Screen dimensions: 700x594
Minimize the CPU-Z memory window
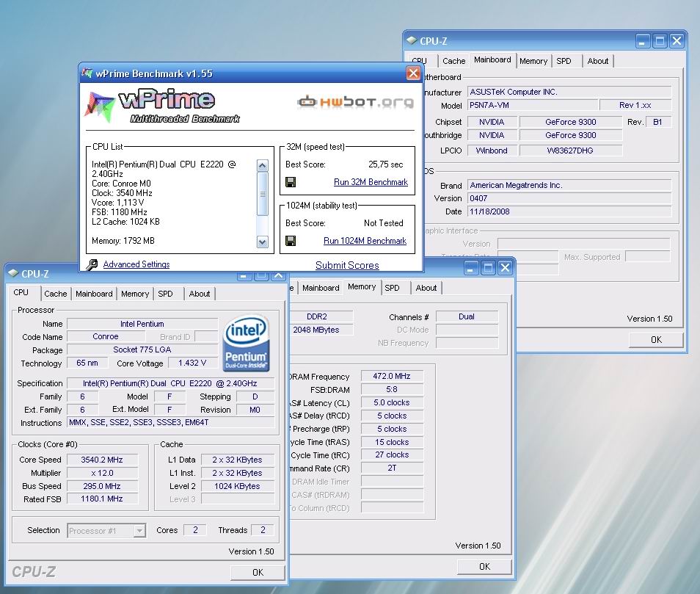(x=470, y=268)
